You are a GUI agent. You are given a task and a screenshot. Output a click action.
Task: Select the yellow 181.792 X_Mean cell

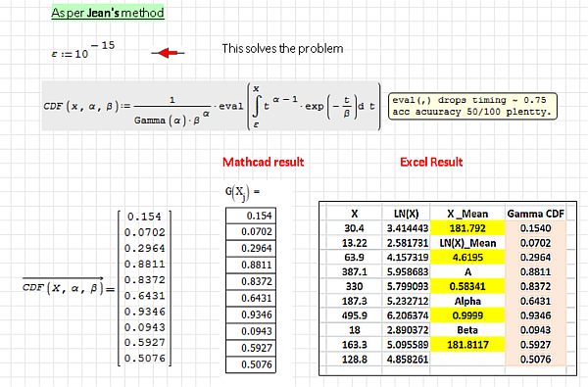coord(467,228)
